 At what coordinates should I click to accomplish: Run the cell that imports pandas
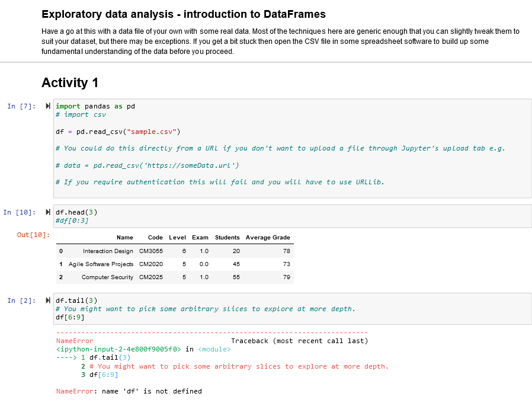(47, 106)
